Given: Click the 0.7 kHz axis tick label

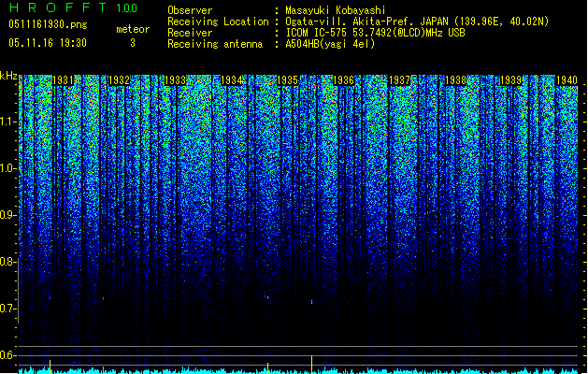Looking at the screenshot, I should (7, 309).
